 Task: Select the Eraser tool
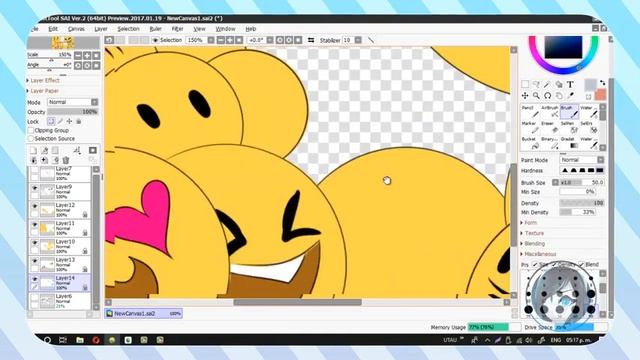pyautogui.click(x=549, y=127)
